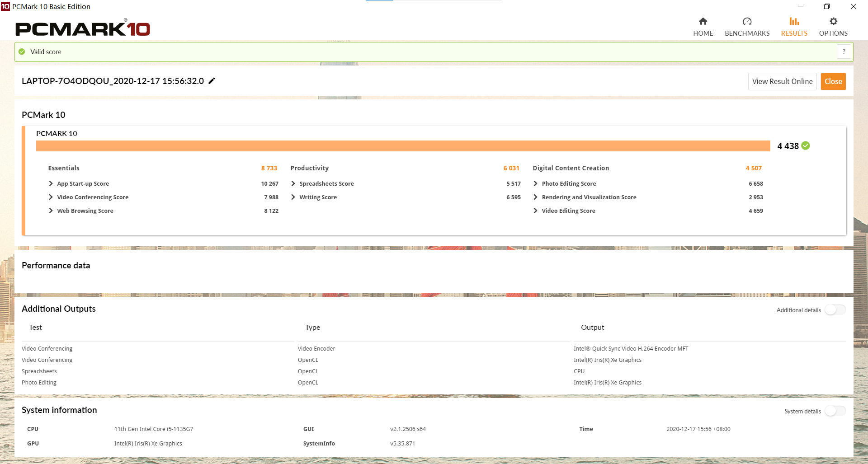Click App Start-up value 10 267
868x464 pixels.
pyautogui.click(x=269, y=183)
